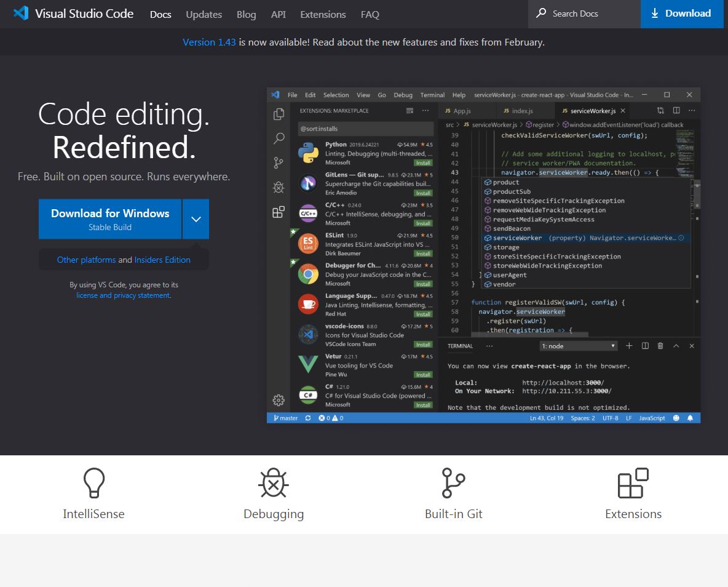Click the Manage gear icon in activity bar
Screen dimensions: 728x587
pos(279,400)
